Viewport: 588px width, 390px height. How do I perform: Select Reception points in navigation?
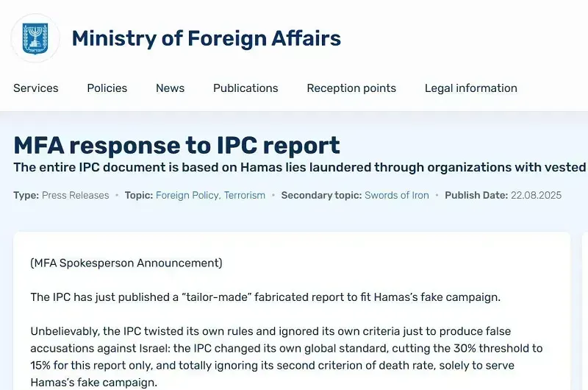(x=351, y=88)
